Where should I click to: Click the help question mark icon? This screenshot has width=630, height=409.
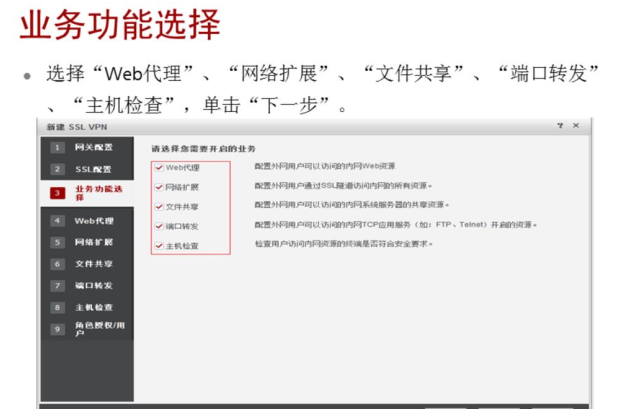pyautogui.click(x=560, y=126)
